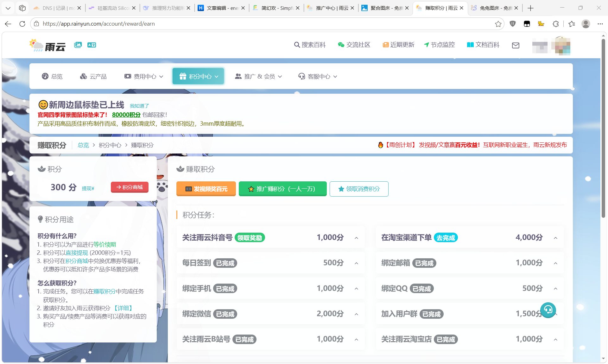Click 领取消费积分 button
The image size is (608, 364).
coord(359,189)
